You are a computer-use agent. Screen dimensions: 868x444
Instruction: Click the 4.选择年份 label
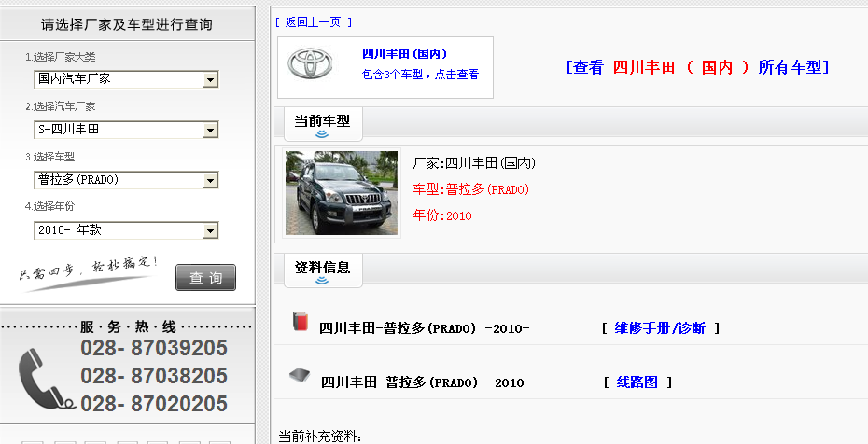[49, 206]
